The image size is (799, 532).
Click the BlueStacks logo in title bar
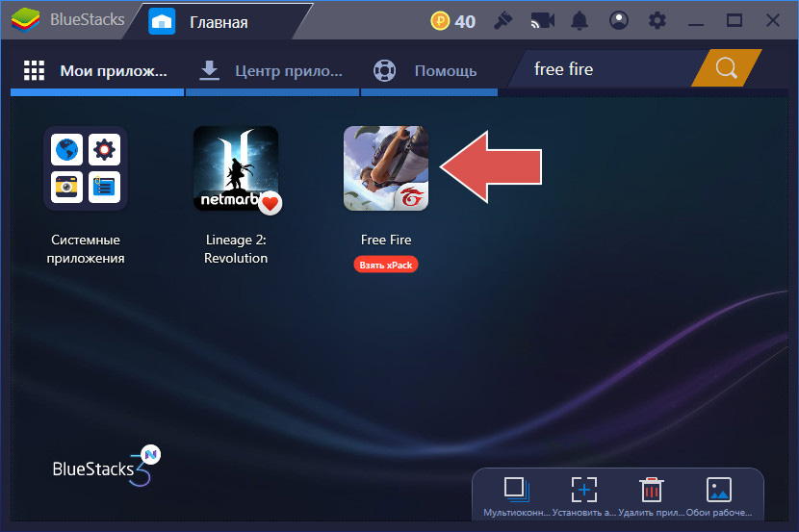[25, 20]
